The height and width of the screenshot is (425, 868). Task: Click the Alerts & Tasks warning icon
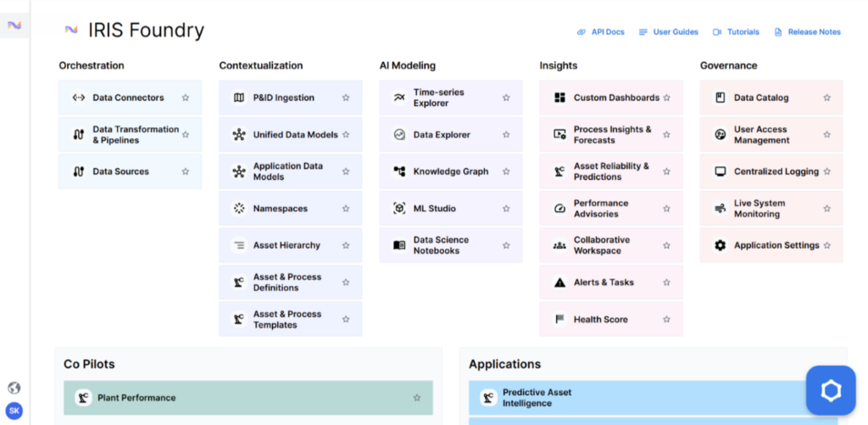coord(559,282)
